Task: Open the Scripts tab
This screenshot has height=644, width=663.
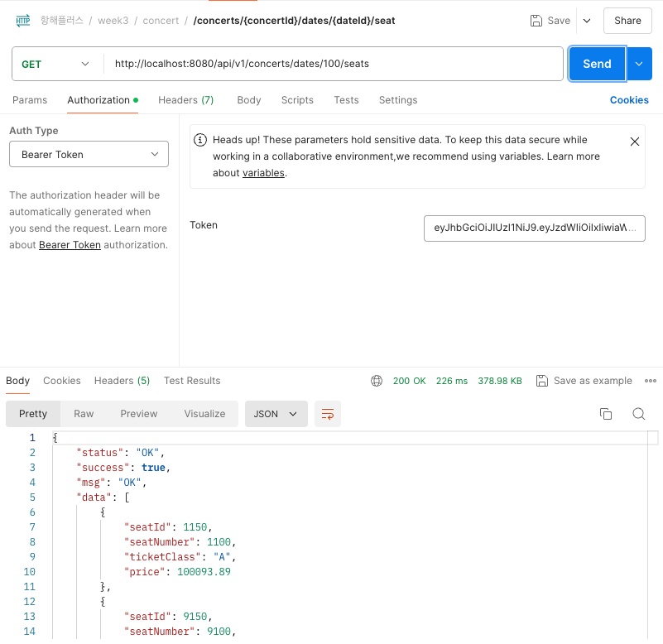Action: point(297,100)
